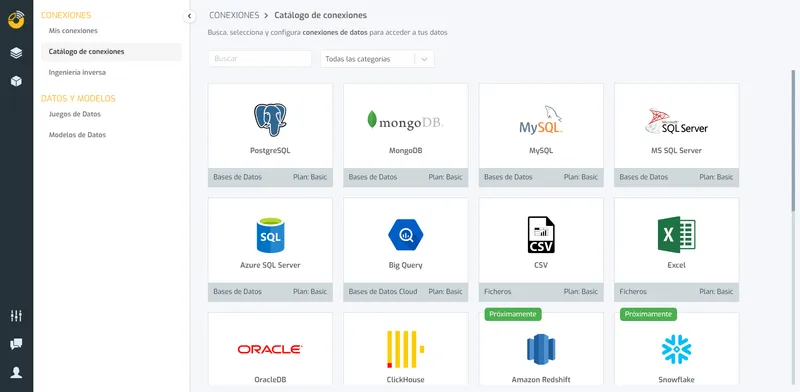
Task: Click the MySQL card title
Action: click(x=541, y=151)
